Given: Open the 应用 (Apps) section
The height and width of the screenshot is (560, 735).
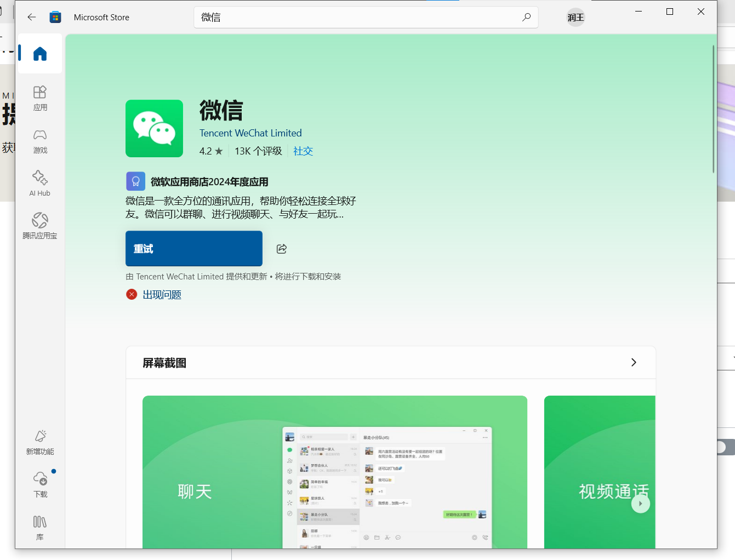Looking at the screenshot, I should pos(40,99).
